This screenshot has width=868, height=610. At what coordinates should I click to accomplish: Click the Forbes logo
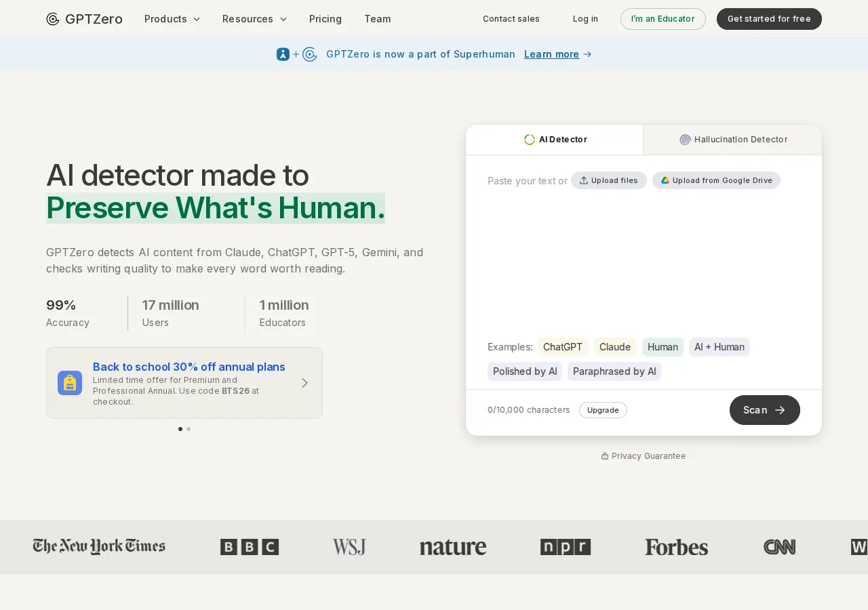676,547
